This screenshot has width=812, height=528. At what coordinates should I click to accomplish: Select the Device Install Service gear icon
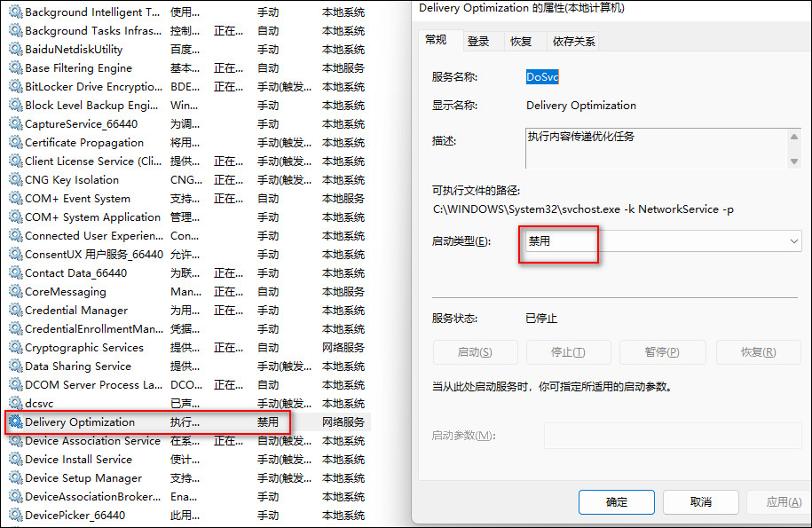pyautogui.click(x=16, y=459)
